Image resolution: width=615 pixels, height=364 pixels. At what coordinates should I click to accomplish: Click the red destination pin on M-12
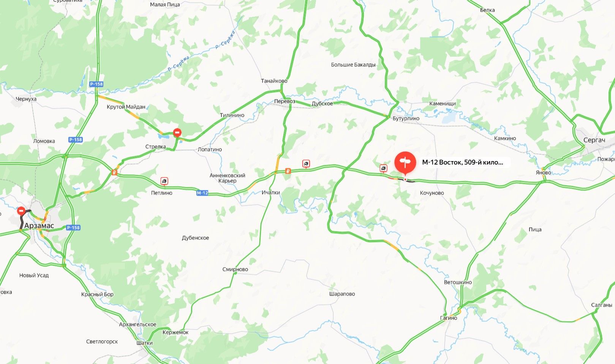405,163
